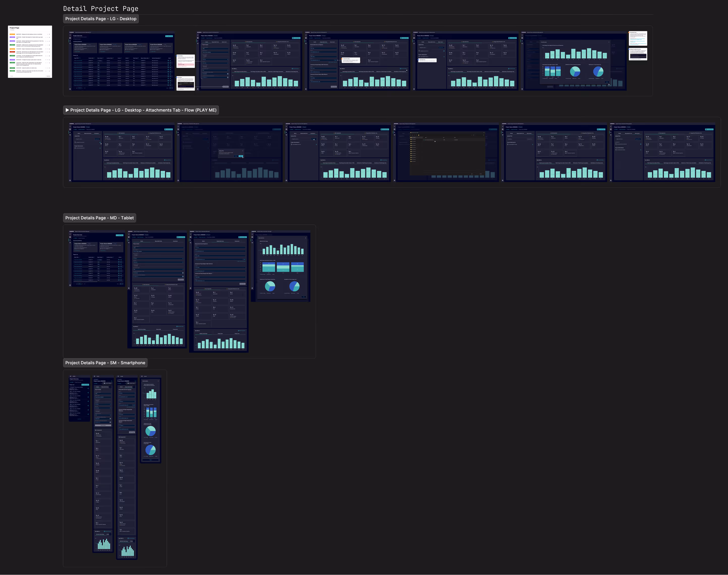
Task: Click blue pie chart in tablet chart frame
Action: pyautogui.click(x=294, y=286)
